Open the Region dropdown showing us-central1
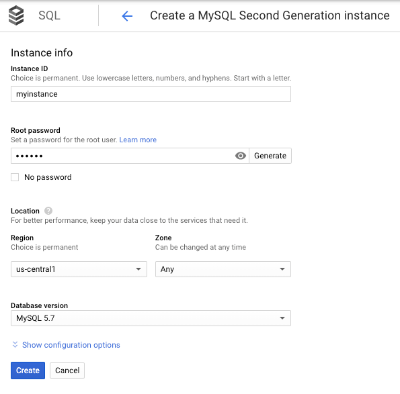 coord(79,269)
